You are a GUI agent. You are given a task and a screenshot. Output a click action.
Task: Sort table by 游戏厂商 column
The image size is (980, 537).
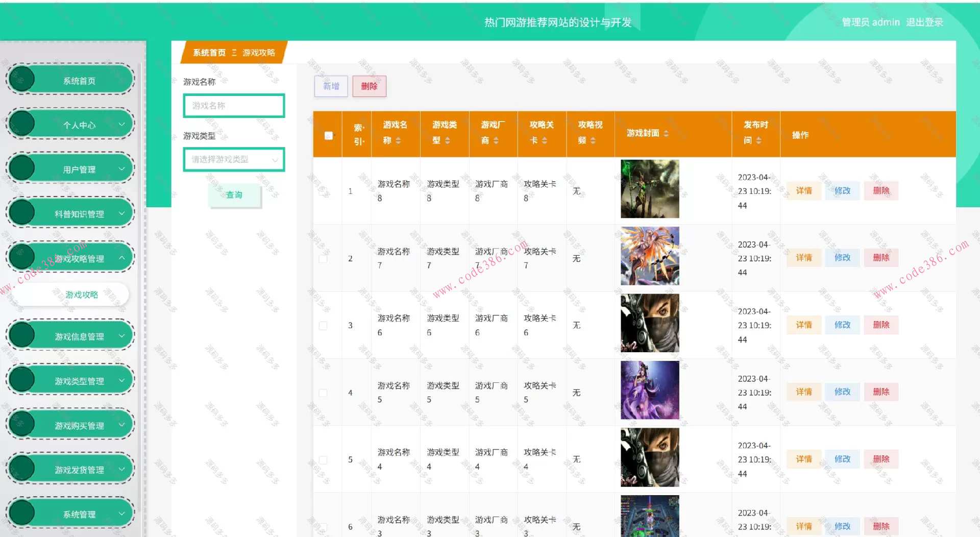coord(496,141)
